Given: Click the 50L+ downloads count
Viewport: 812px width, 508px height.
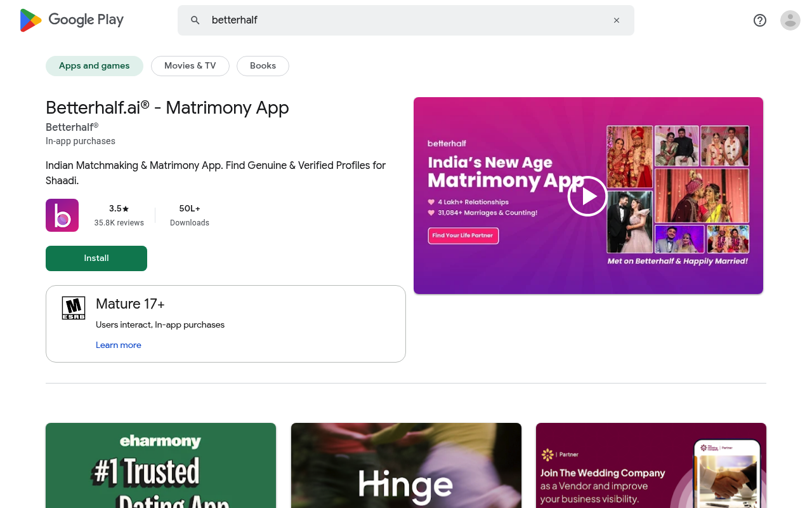Looking at the screenshot, I should click(x=190, y=208).
